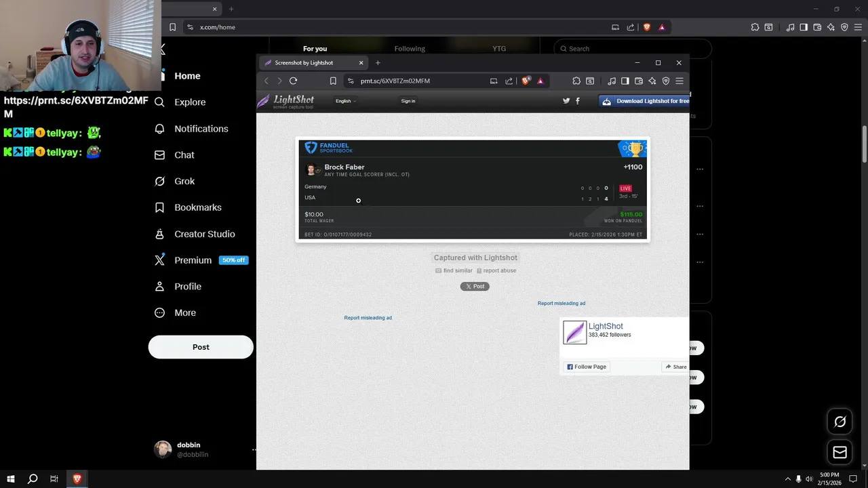868x488 pixels.
Task: Open the hamburger menu in Lightshot window
Action: coord(679,81)
